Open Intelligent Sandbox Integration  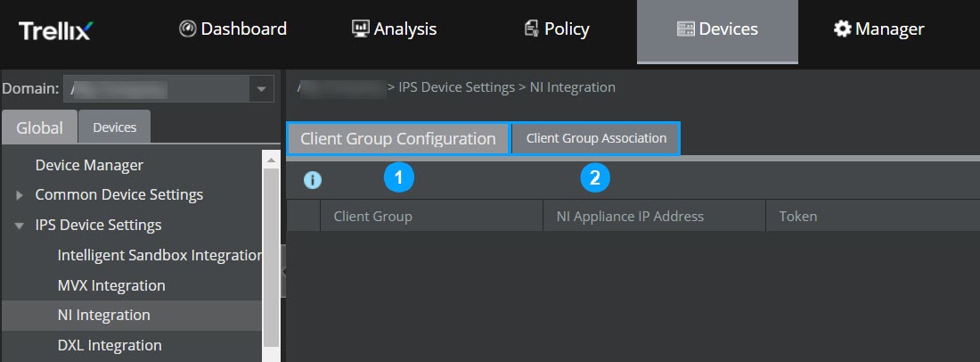click(159, 255)
